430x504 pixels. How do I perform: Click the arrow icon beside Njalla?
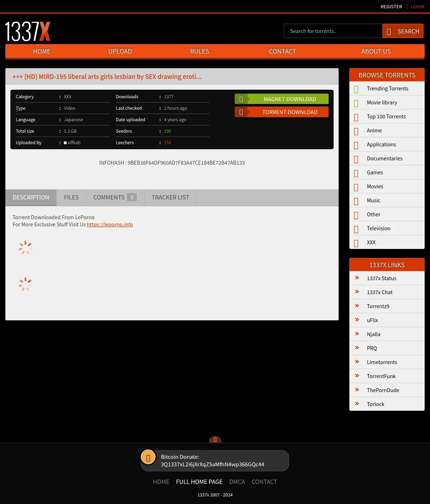pos(357,334)
